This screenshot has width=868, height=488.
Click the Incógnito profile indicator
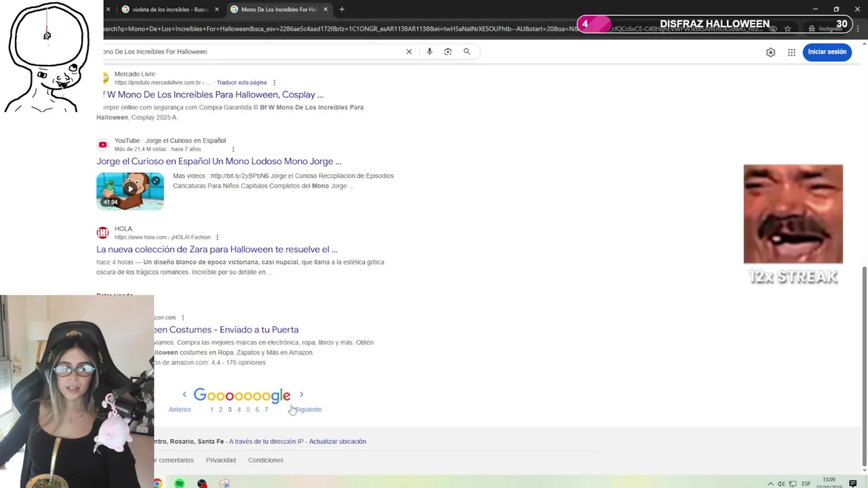[825, 28]
